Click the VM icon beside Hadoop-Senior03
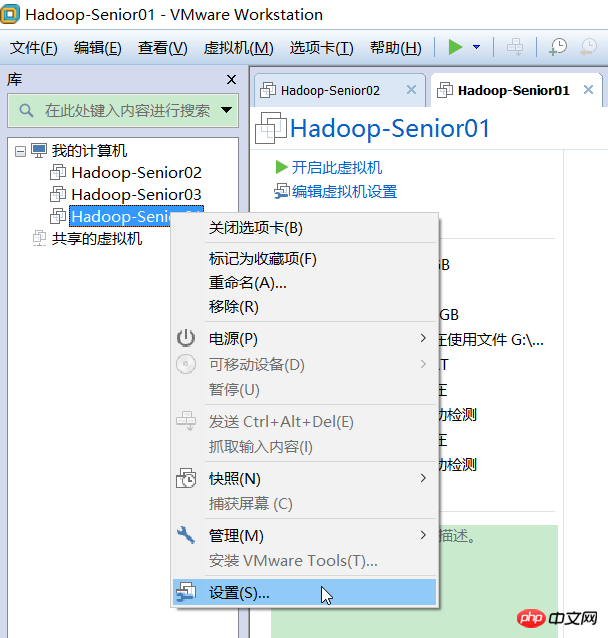The height and width of the screenshot is (638, 608). click(x=58, y=194)
